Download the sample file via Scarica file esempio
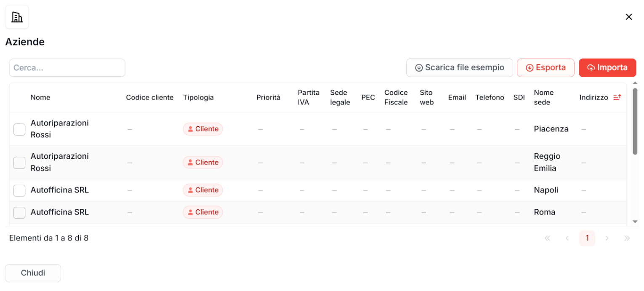The height and width of the screenshot is (291, 644). pyautogui.click(x=459, y=68)
